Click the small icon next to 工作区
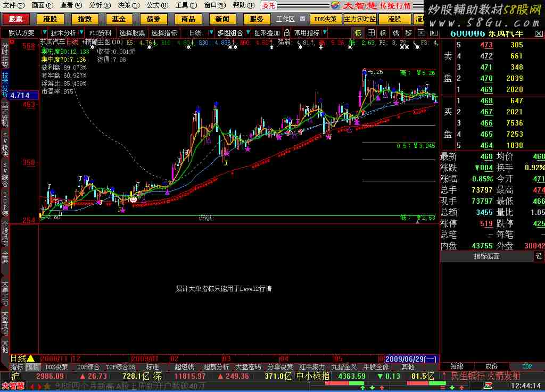Viewport: 545px width, 392px height. (303, 19)
